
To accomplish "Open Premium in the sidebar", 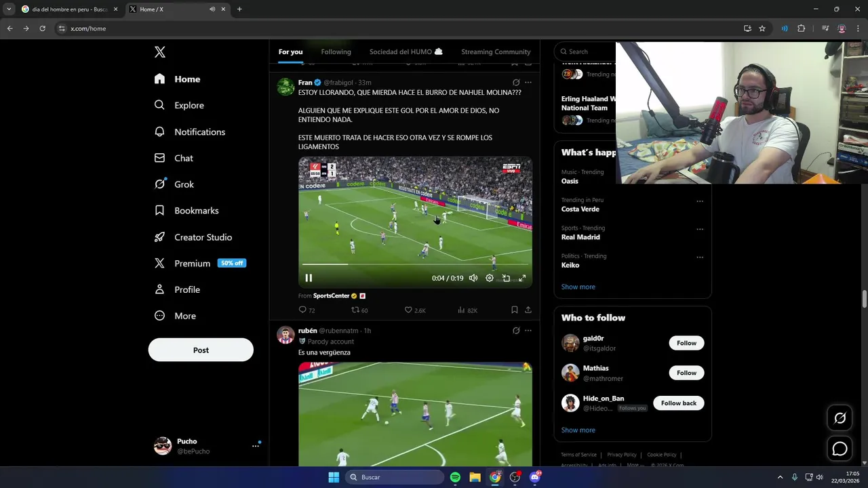I will click(199, 263).
